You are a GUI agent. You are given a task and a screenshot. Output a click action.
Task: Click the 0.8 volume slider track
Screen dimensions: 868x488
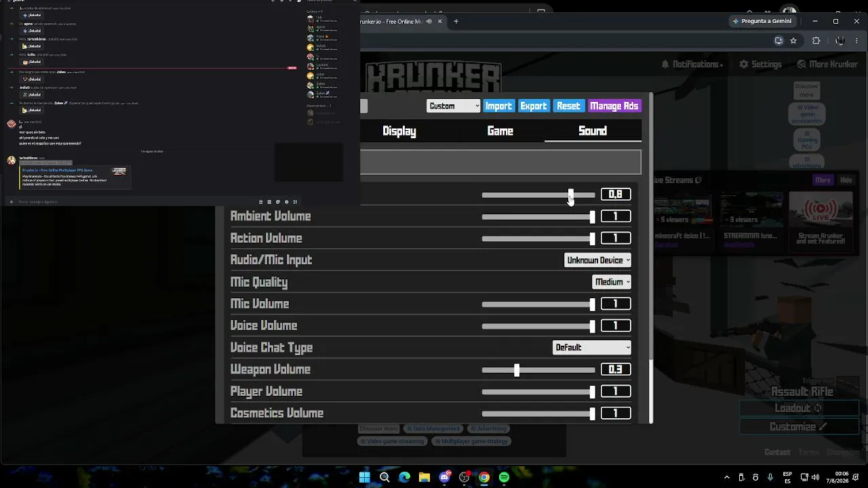tap(538, 195)
